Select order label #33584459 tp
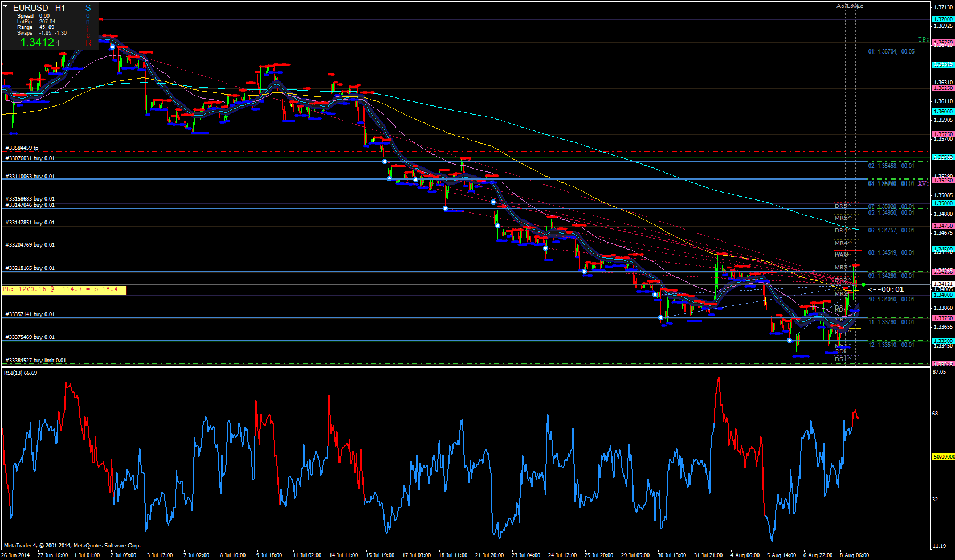 22,148
